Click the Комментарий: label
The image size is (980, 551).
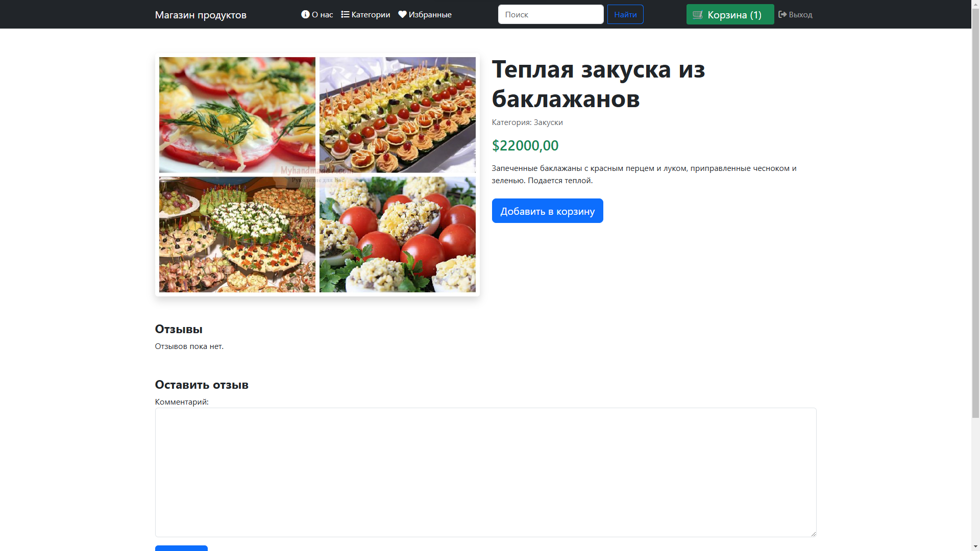click(x=182, y=402)
